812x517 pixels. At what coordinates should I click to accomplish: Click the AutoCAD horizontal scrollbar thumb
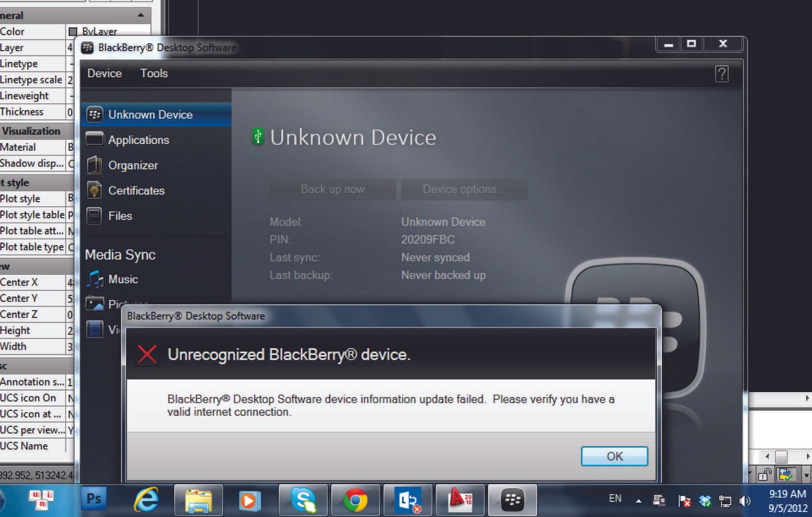(x=781, y=456)
